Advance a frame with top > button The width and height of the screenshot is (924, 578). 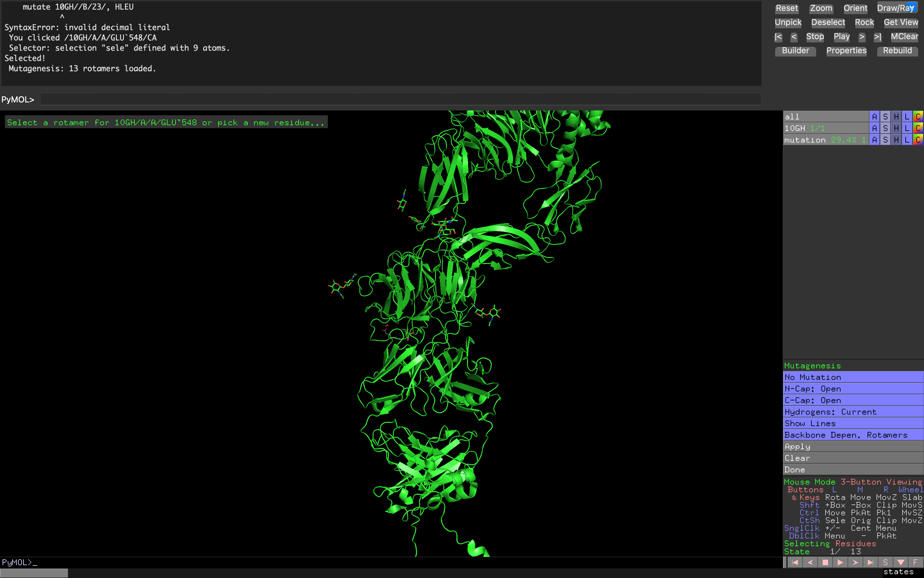pos(862,37)
